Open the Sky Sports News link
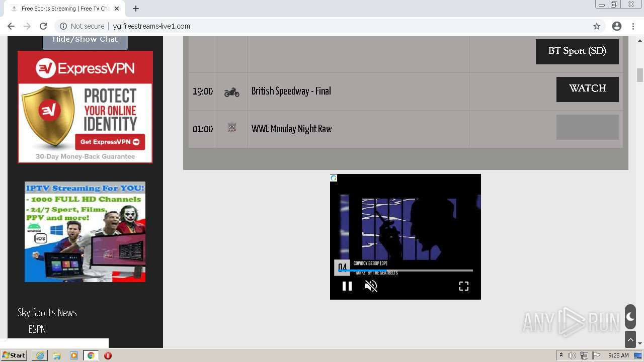 tap(47, 313)
